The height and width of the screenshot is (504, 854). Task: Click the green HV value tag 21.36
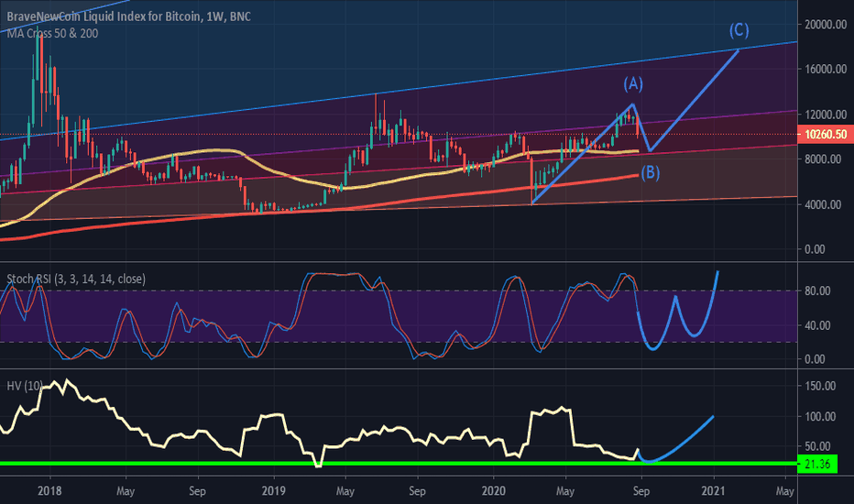817,465
